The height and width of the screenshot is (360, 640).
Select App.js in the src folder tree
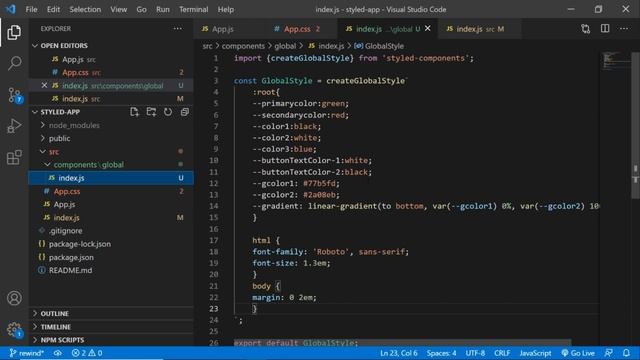pyautogui.click(x=64, y=204)
